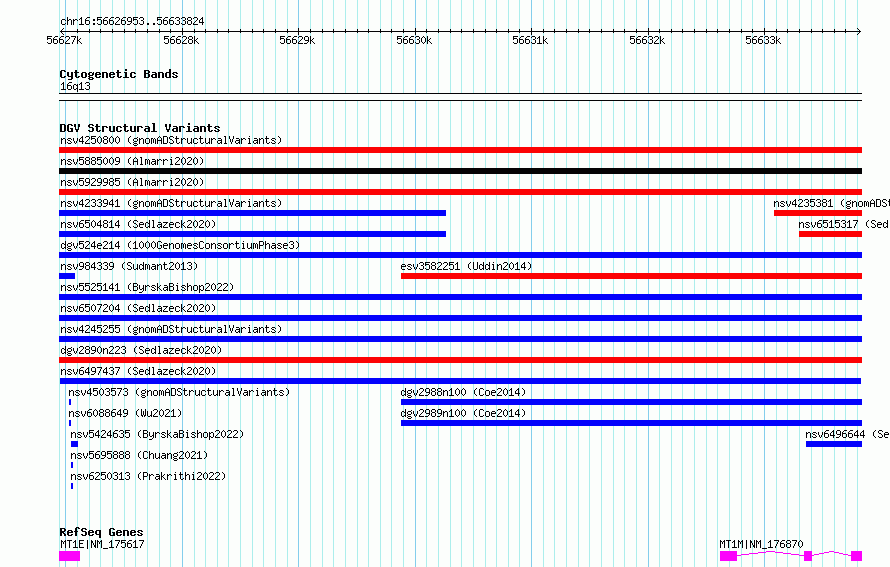Click the RefSeq Genes track title
Image resolution: width=890 pixels, height=567 pixels.
pyautogui.click(x=101, y=532)
